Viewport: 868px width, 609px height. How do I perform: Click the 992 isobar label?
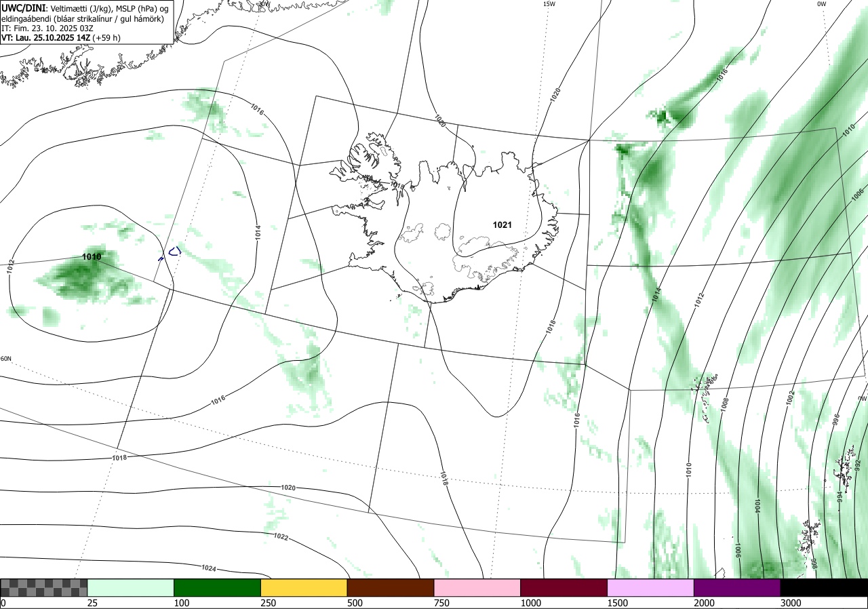click(x=858, y=465)
